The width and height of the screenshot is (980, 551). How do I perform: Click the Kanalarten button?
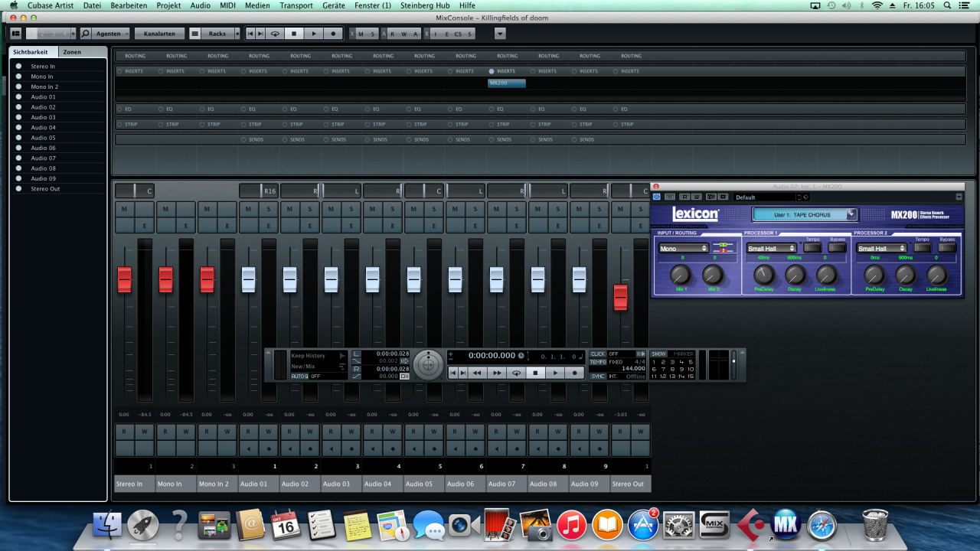pos(159,34)
